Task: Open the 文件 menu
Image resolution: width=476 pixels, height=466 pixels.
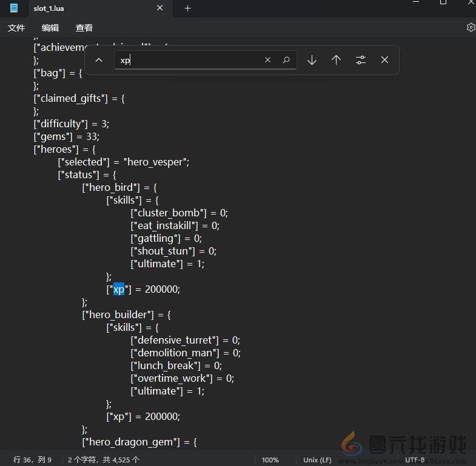Action: (16, 28)
